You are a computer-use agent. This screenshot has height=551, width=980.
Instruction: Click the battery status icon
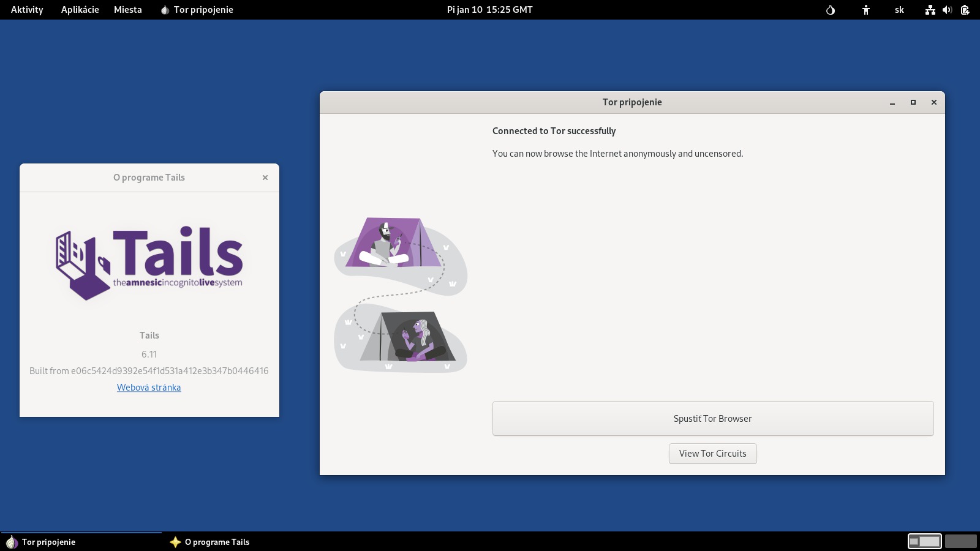965,10
